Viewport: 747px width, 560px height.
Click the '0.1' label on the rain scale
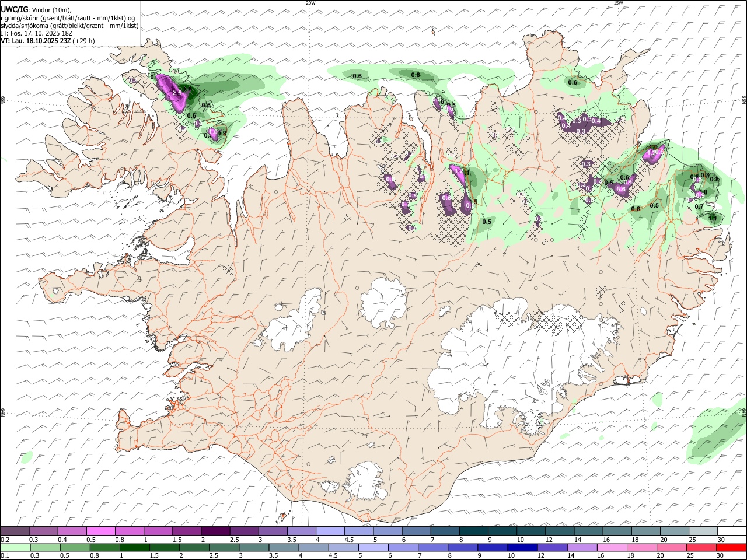click(x=5, y=555)
